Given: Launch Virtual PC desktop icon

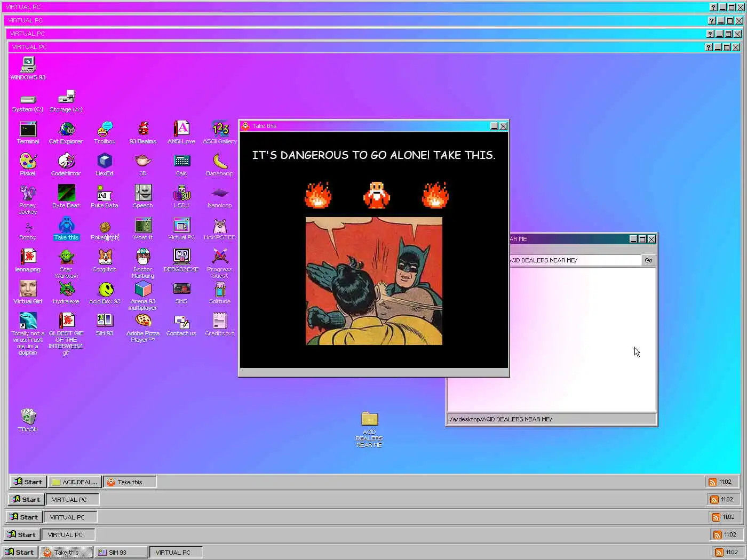Looking at the screenshot, I should [x=181, y=229].
